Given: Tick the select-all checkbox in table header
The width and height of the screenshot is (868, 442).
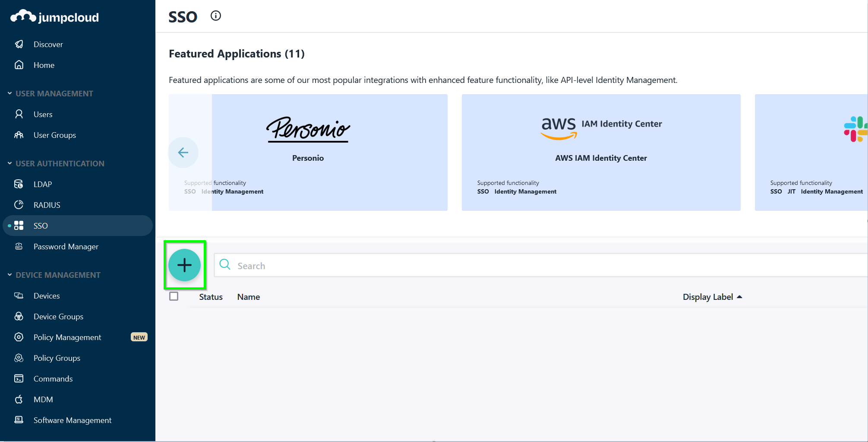Looking at the screenshot, I should pyautogui.click(x=174, y=296).
